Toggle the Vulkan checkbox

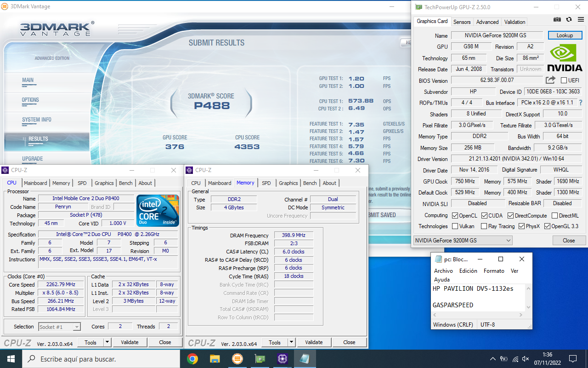point(455,226)
